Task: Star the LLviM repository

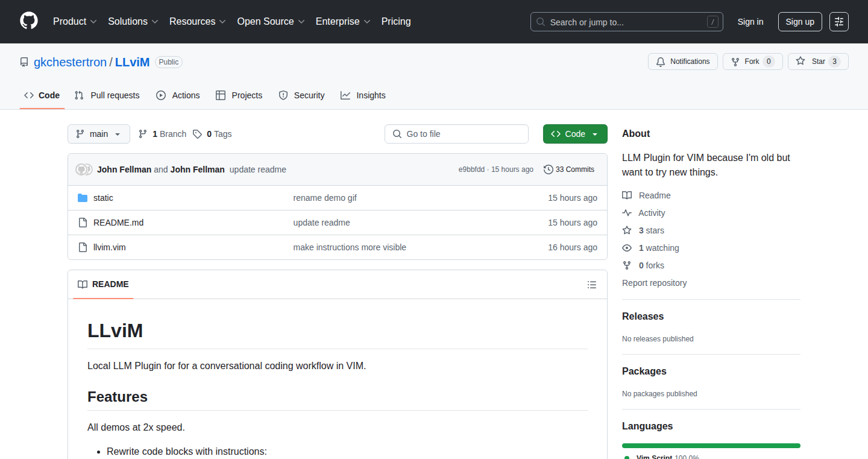Action: tap(818, 62)
